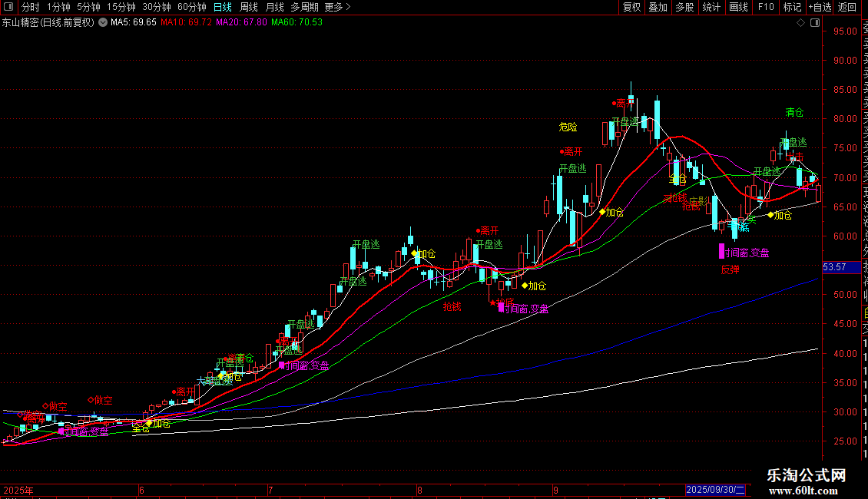Click the MA60: 70.53 indicator value

[x=297, y=23]
